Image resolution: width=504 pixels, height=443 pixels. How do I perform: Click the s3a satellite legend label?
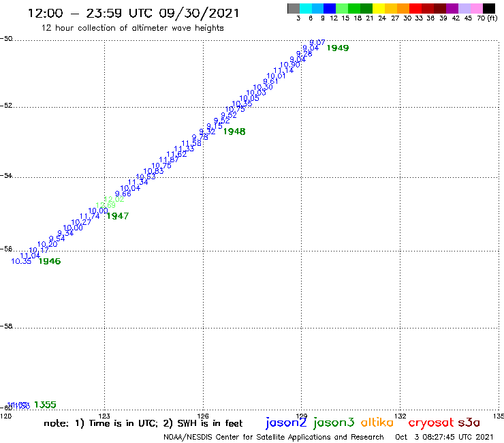click(x=469, y=423)
